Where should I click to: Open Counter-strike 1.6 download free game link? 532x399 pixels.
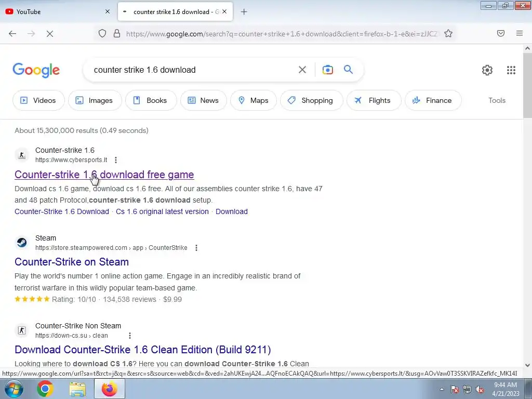pos(104,175)
